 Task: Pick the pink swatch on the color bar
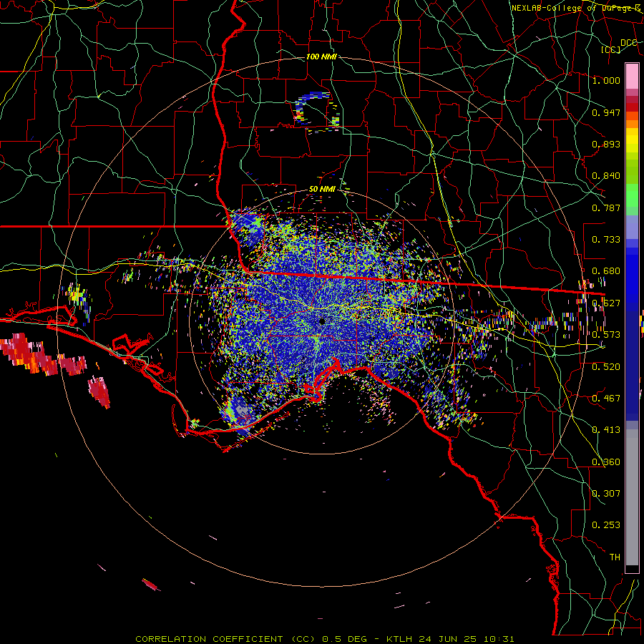coord(632,77)
